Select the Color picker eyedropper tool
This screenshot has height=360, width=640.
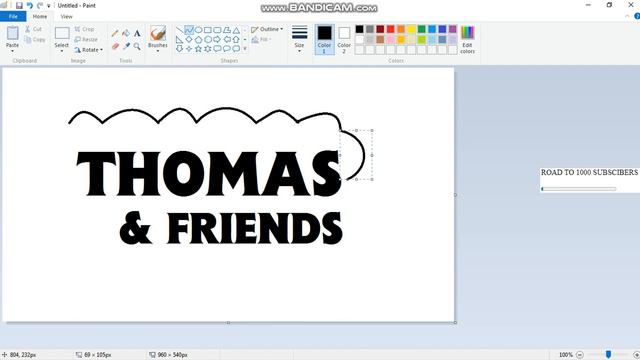point(126,46)
